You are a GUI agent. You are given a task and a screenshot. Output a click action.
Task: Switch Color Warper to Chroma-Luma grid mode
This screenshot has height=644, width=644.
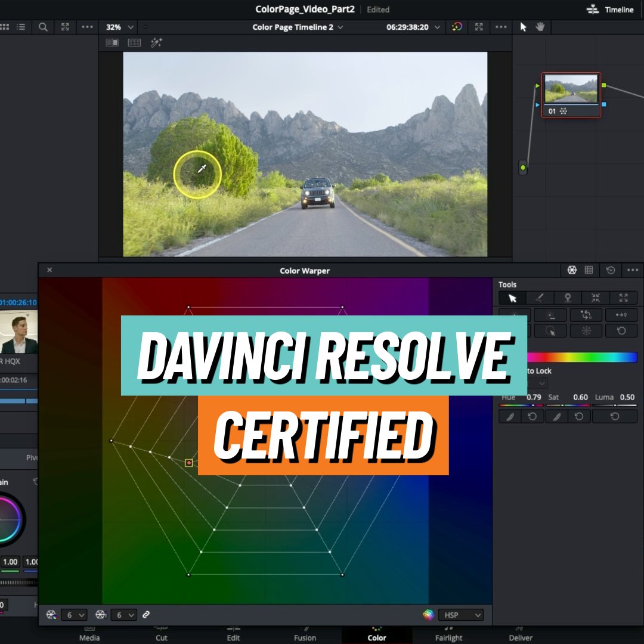[589, 270]
